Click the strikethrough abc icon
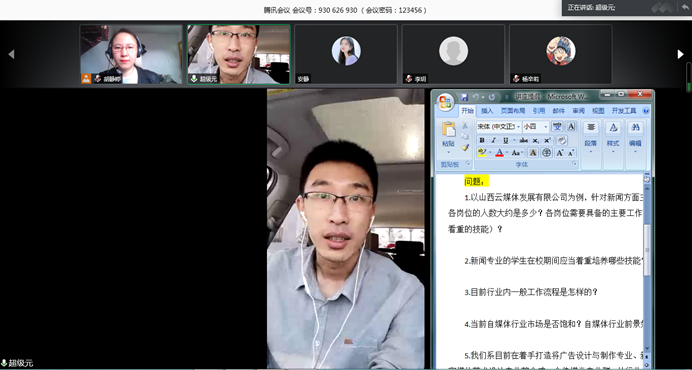This screenshot has width=692, height=370. coord(523,140)
